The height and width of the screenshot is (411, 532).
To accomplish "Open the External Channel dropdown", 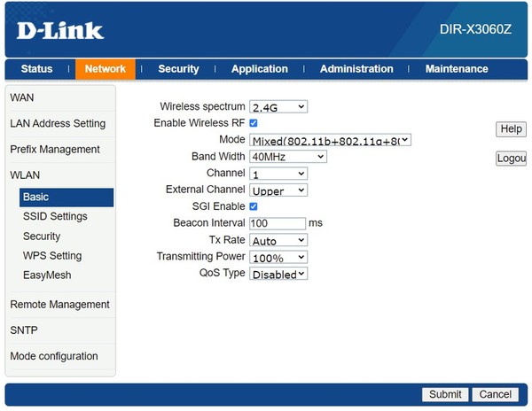I will [x=278, y=190].
